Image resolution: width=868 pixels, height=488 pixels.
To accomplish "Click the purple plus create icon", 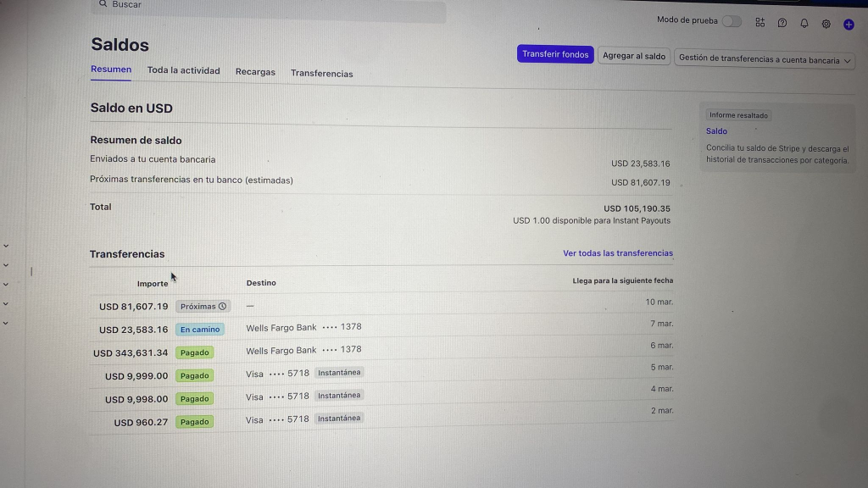I will coord(849,25).
